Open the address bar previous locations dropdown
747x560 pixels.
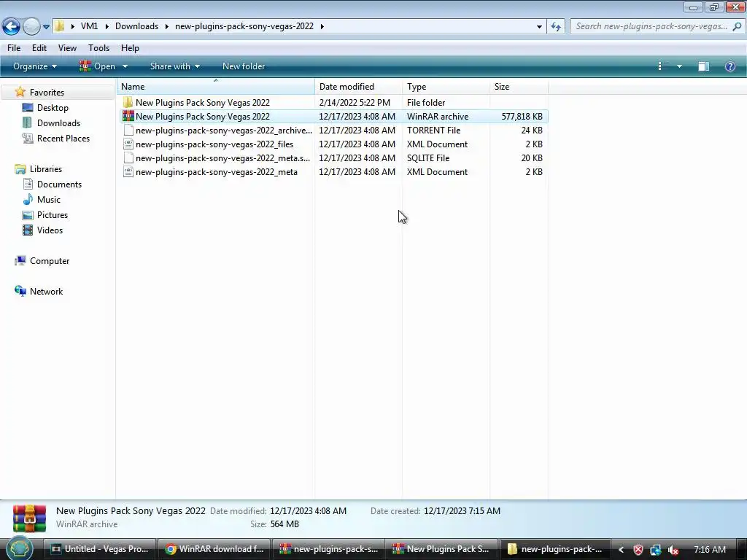pyautogui.click(x=539, y=27)
